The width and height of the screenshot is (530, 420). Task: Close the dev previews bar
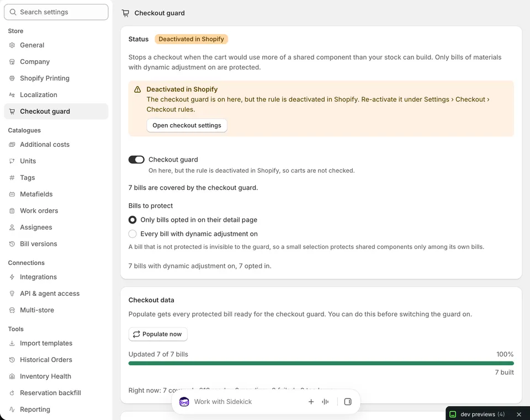[519, 414]
